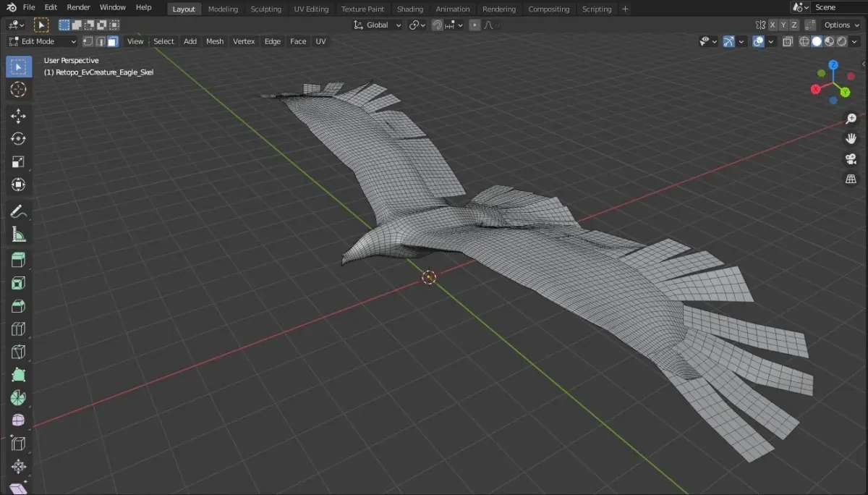Activate the Knife tool
Image resolution: width=868 pixels, height=495 pixels.
19,352
